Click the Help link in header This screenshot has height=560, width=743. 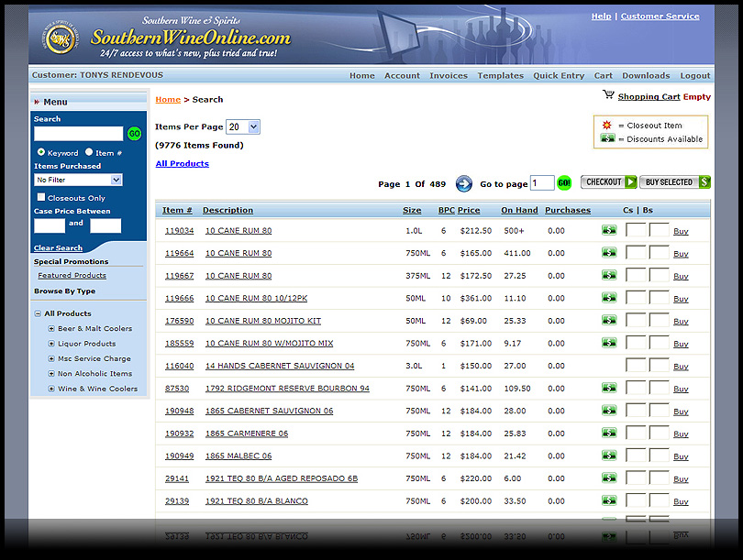602,16
